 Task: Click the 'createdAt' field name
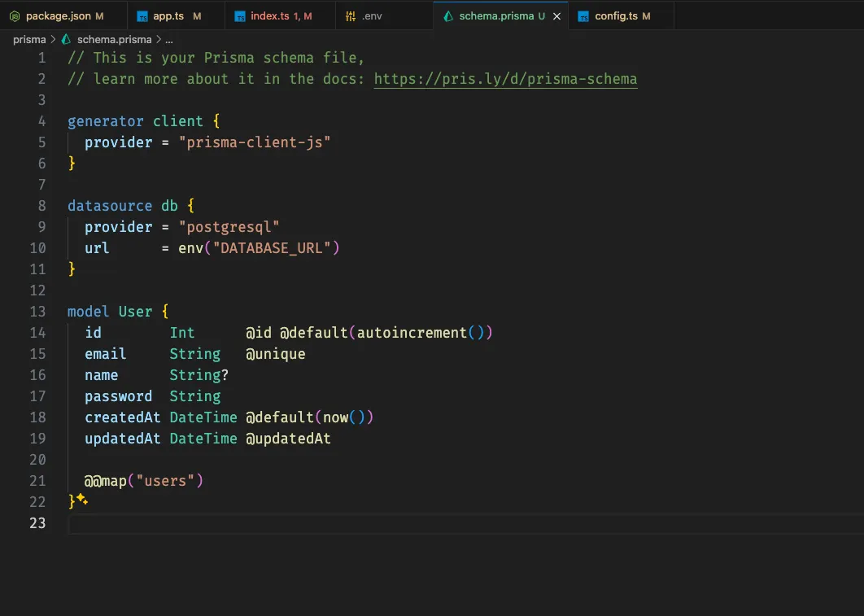[122, 417]
